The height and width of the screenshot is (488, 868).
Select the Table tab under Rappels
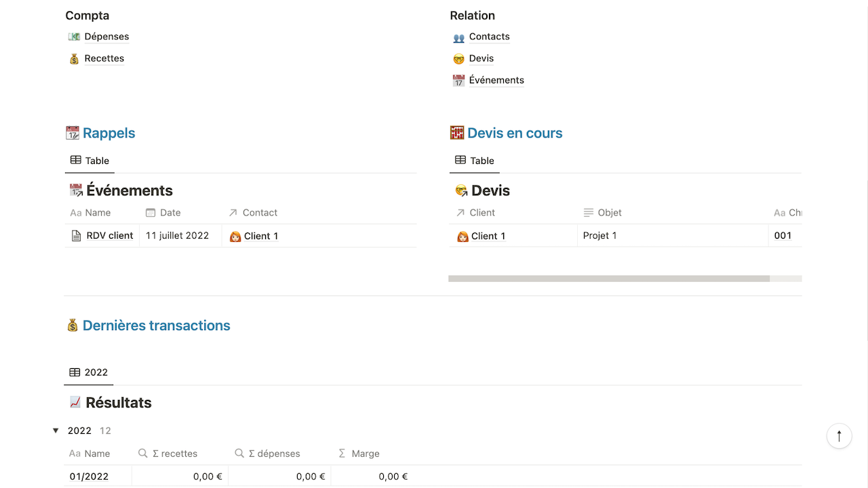(90, 161)
